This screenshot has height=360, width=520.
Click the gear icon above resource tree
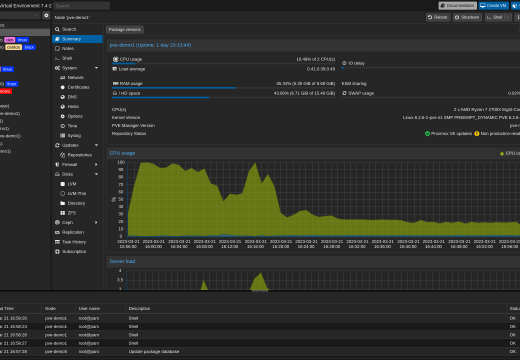click(x=46, y=15)
